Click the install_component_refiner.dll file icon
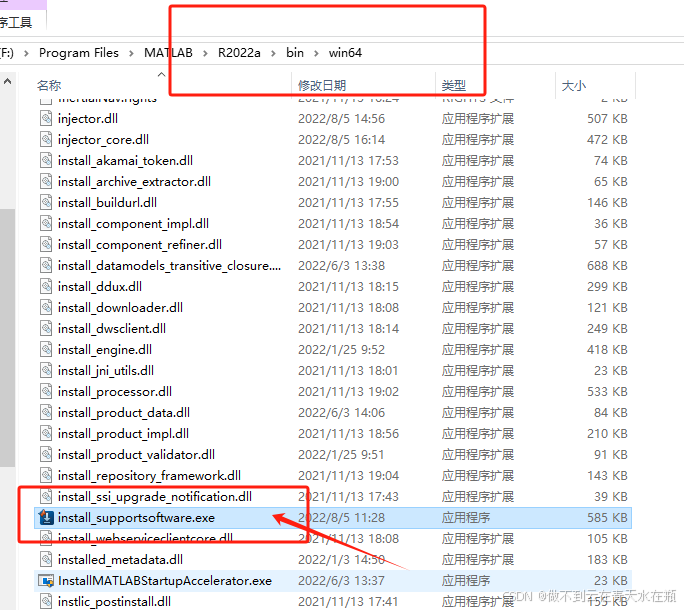The image size is (684, 610). pyautogui.click(x=46, y=244)
